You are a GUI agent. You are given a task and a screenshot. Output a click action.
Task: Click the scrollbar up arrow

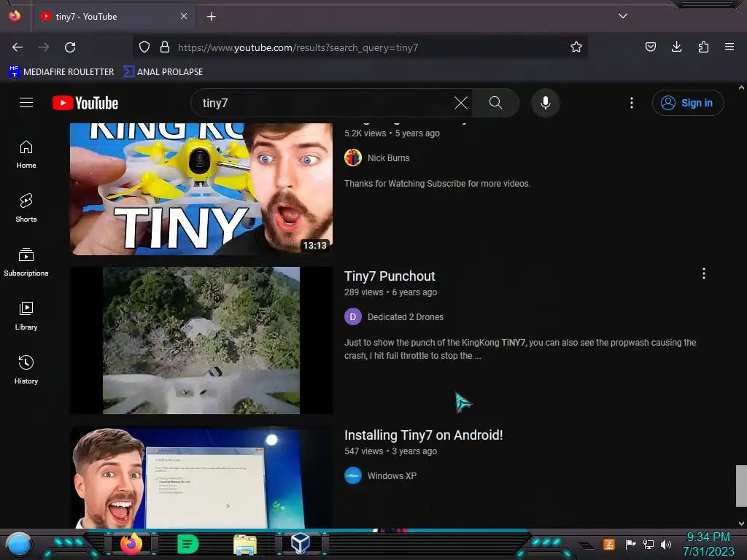(741, 87)
